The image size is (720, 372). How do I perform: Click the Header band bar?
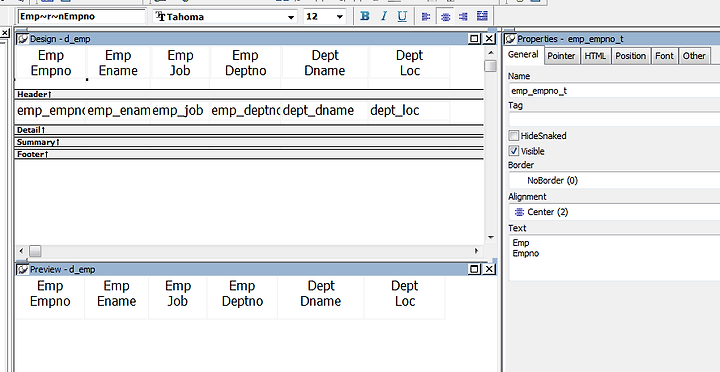click(x=249, y=94)
